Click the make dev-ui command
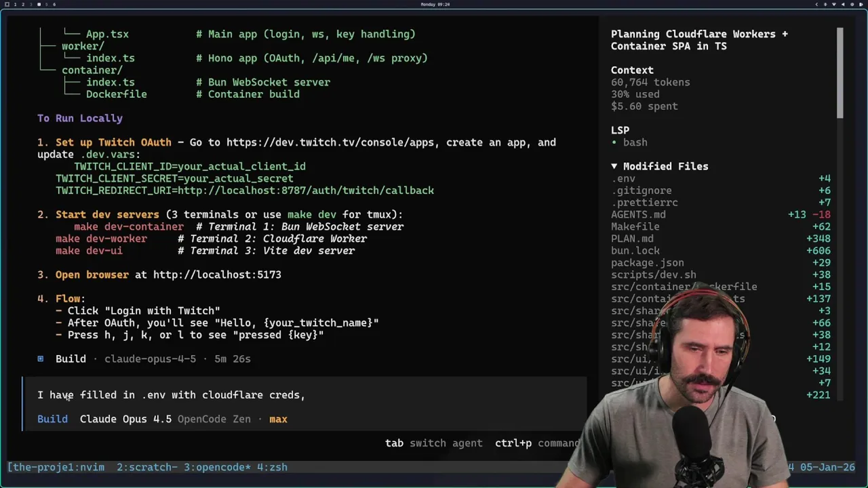The width and height of the screenshot is (868, 488). click(89, 251)
